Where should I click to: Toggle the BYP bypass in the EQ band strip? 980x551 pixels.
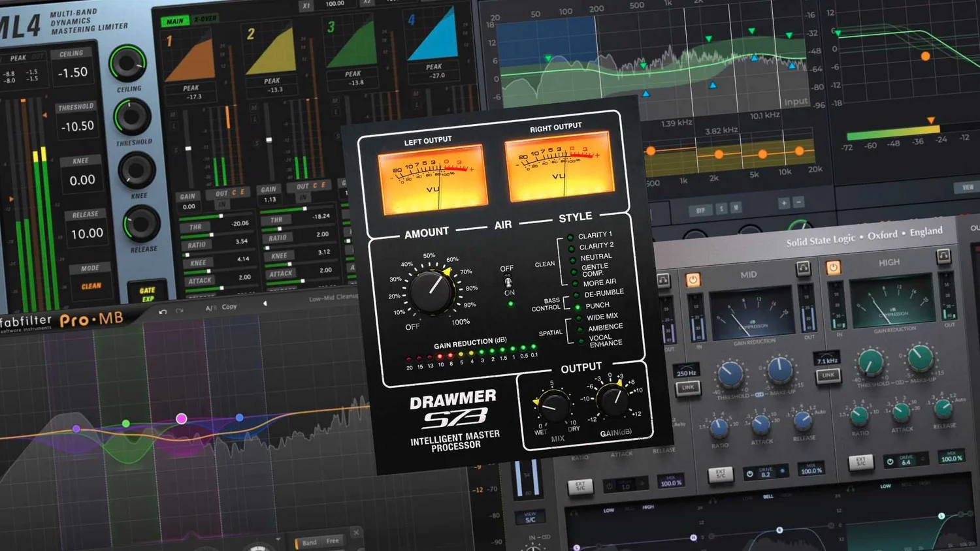(x=700, y=209)
